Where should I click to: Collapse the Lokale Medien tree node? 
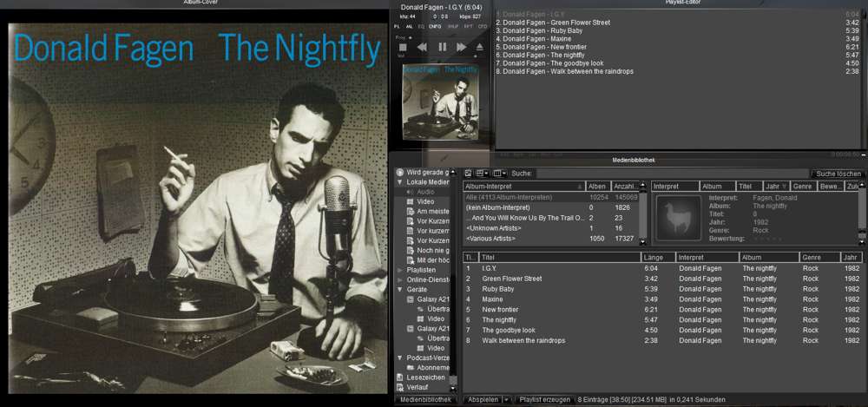(x=400, y=182)
